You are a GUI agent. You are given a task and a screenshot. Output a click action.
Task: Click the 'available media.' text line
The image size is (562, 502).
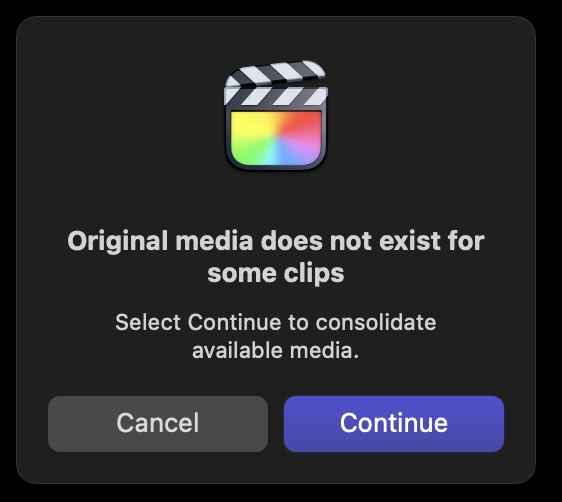pos(276,350)
